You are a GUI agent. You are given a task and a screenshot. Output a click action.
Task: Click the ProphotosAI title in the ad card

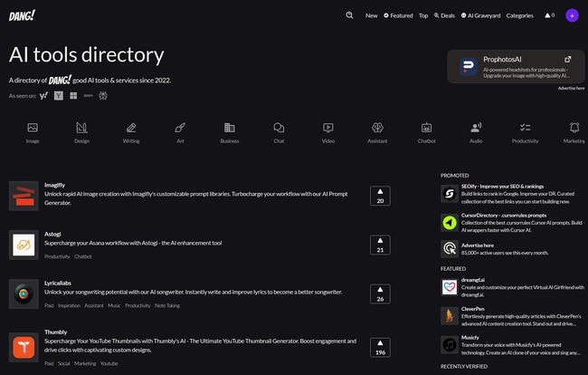[x=502, y=59]
